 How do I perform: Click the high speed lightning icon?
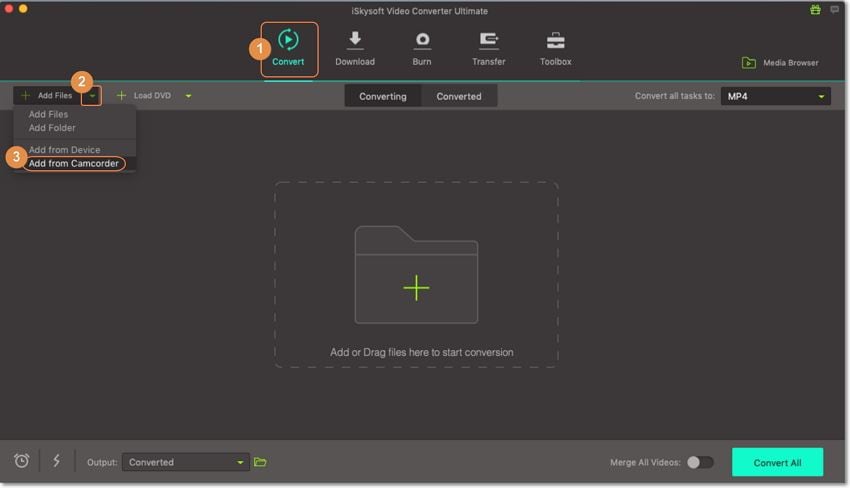[x=56, y=461]
